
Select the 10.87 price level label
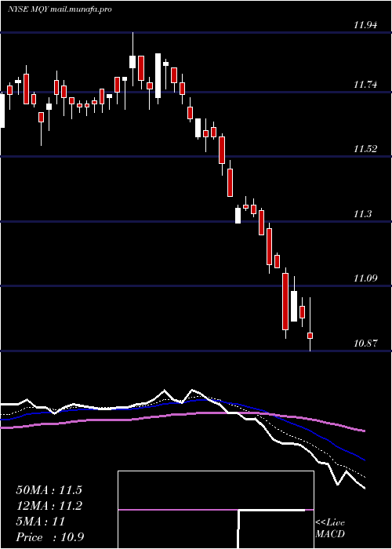(x=365, y=344)
